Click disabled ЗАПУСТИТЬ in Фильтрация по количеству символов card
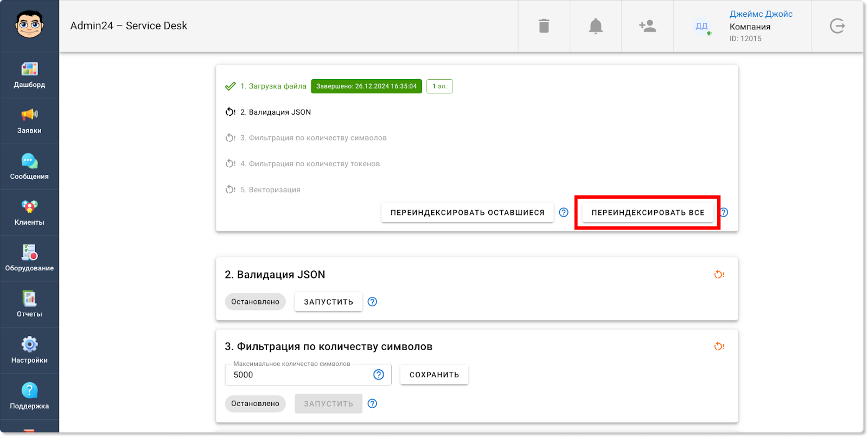The height and width of the screenshot is (437, 868). click(x=328, y=404)
